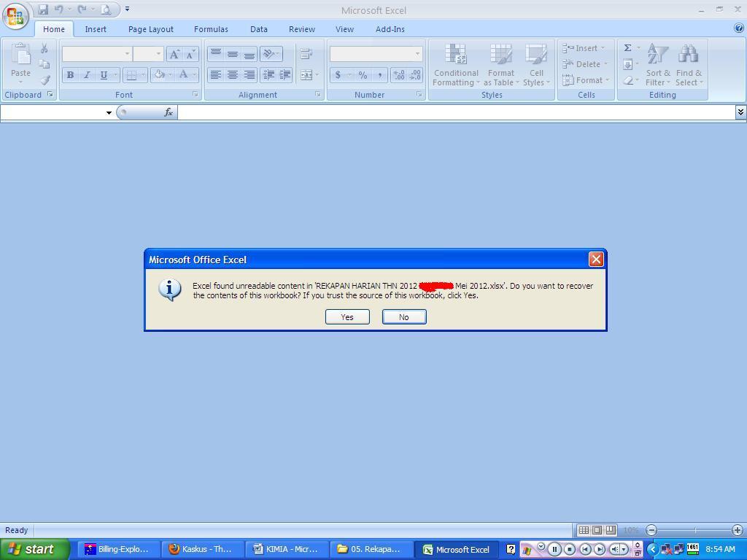
Task: Open the Office Button menu
Action: (15, 16)
